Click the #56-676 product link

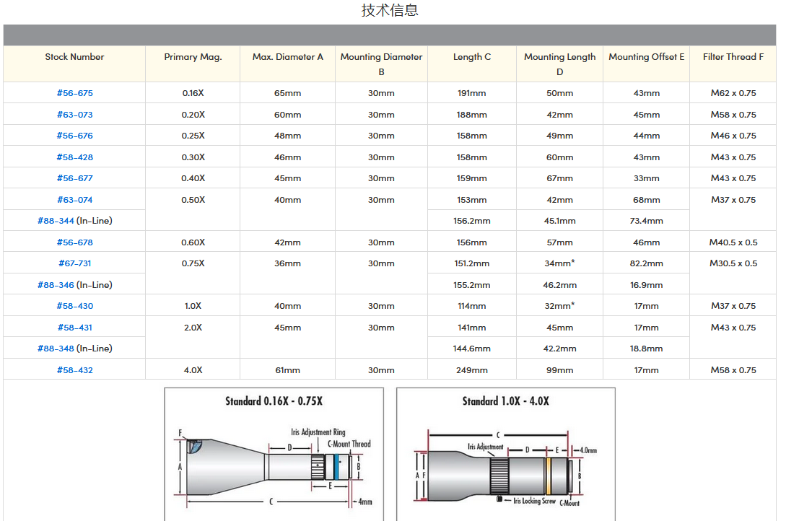(74, 136)
